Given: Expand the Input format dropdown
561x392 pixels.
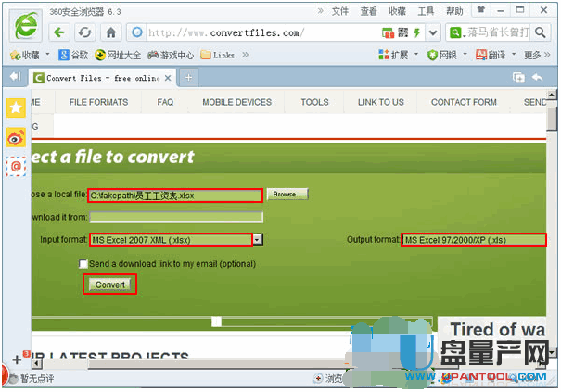Looking at the screenshot, I should [258, 240].
